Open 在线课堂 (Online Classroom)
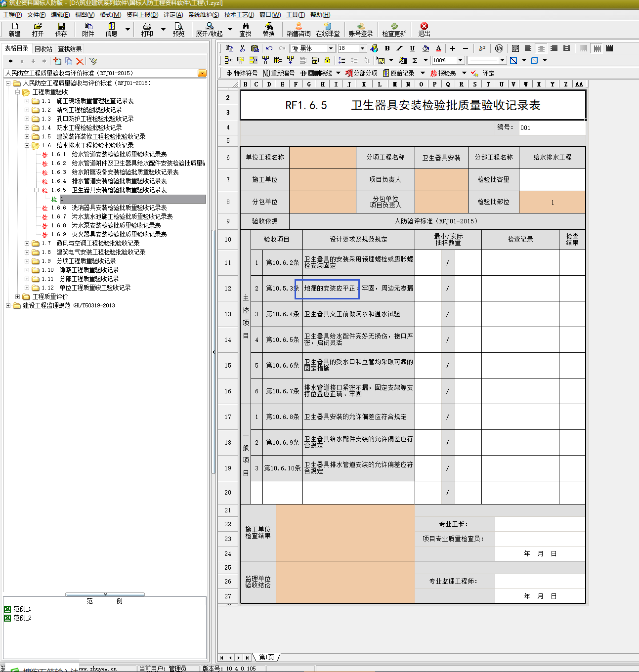 tap(328, 30)
